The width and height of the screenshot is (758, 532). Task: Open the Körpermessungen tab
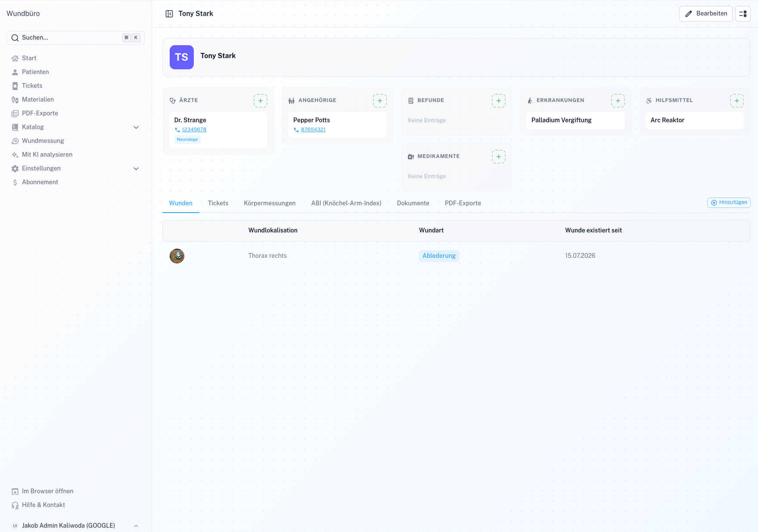[270, 203]
